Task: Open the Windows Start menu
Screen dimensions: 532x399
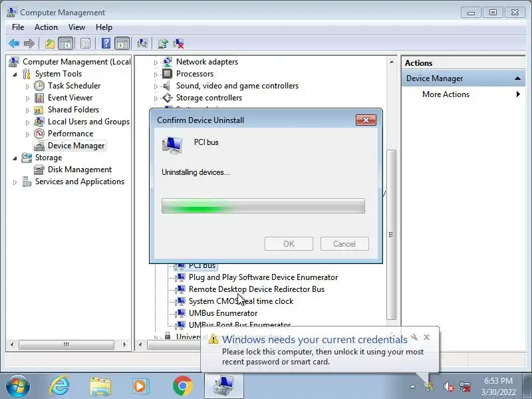Action: pos(17,386)
